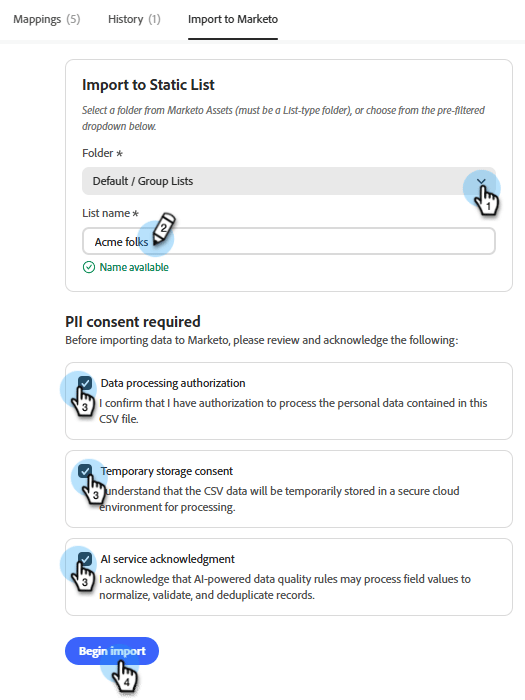This screenshot has height=700, width=525.
Task: Switch to the History tab
Action: tap(134, 19)
